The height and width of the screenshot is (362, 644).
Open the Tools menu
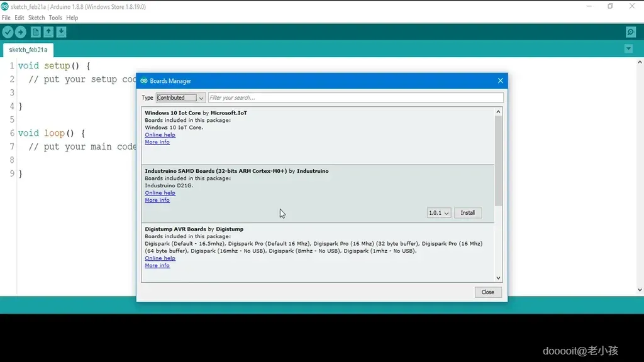[55, 18]
